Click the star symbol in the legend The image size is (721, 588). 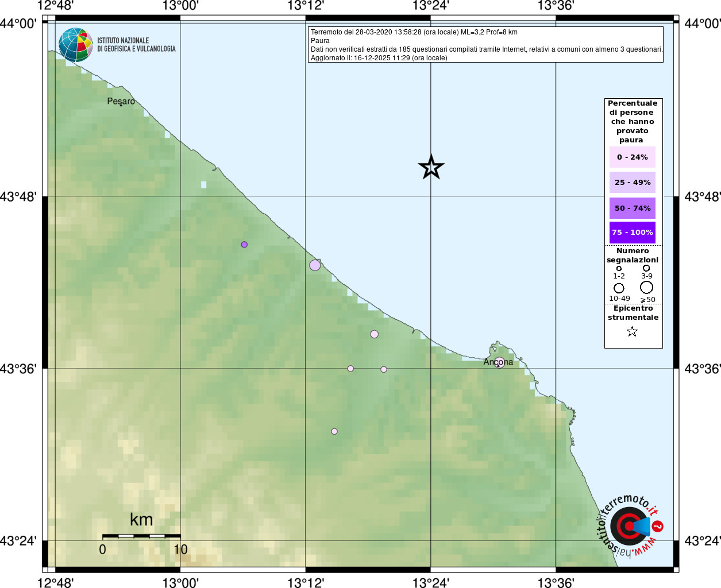(x=632, y=331)
